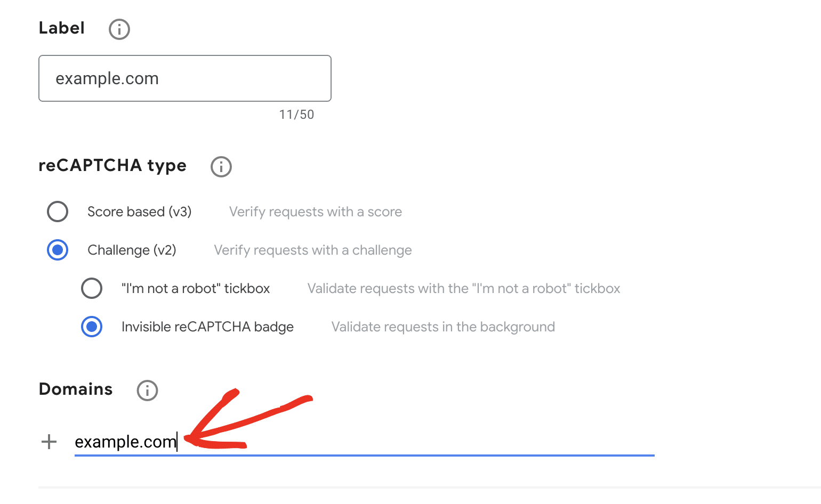The image size is (821, 504).
Task: Click the "Challenge (v2)" option label
Action: click(132, 250)
